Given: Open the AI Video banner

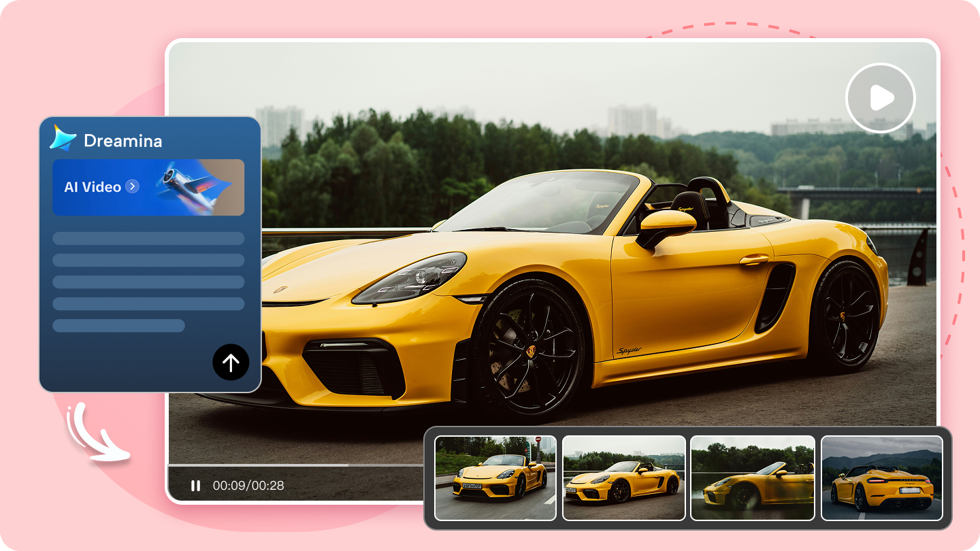Looking at the screenshot, I should (148, 187).
